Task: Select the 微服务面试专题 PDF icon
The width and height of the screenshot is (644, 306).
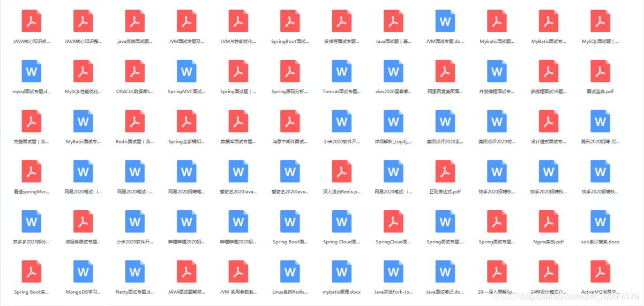Action: (x=83, y=222)
